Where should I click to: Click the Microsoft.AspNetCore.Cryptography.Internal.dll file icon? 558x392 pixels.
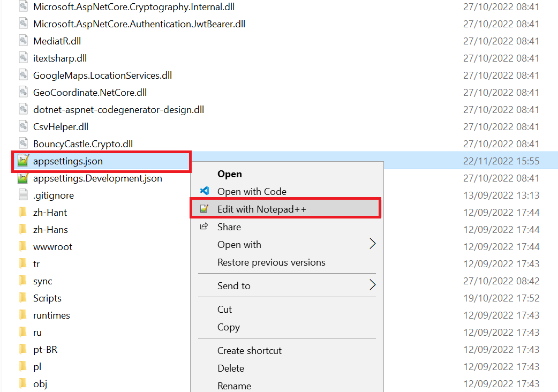[x=23, y=6]
